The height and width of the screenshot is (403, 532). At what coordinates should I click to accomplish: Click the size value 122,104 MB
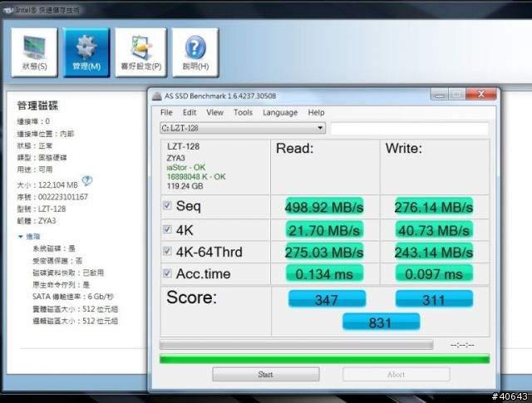pyautogui.click(x=57, y=185)
